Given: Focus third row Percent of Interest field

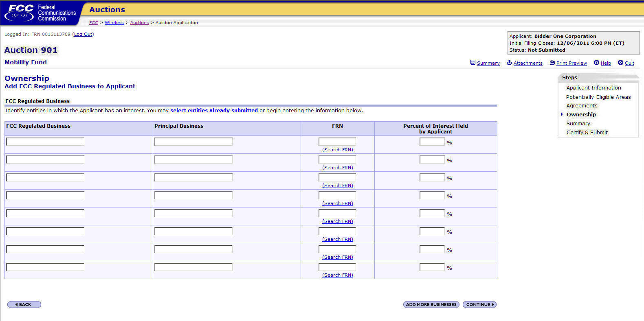Looking at the screenshot, I should [432, 177].
